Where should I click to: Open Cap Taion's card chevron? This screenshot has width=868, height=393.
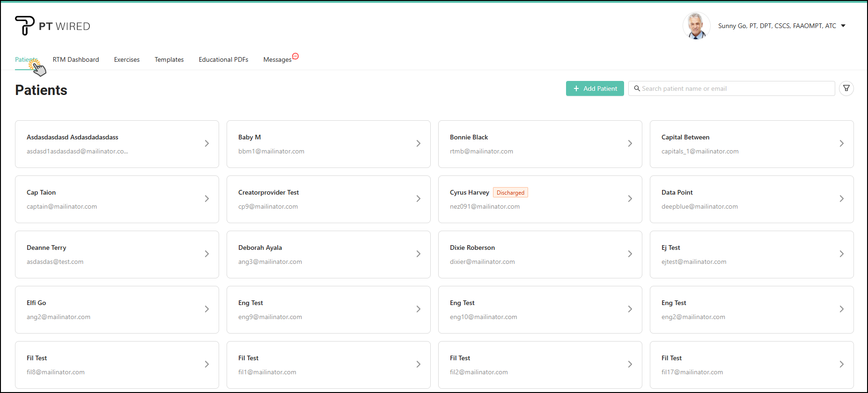pos(206,199)
